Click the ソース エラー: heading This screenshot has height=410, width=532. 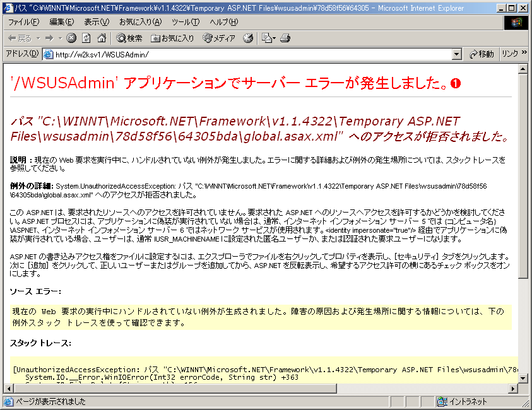(x=35, y=291)
